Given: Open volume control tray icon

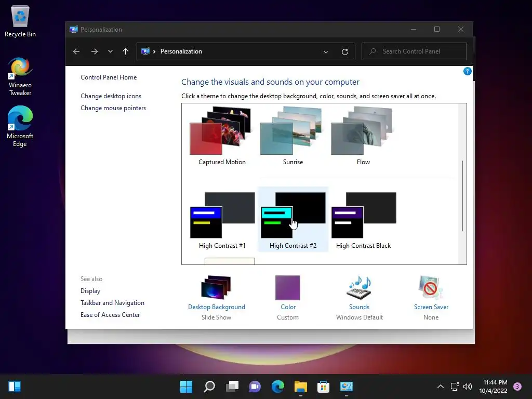Looking at the screenshot, I should coord(468,387).
